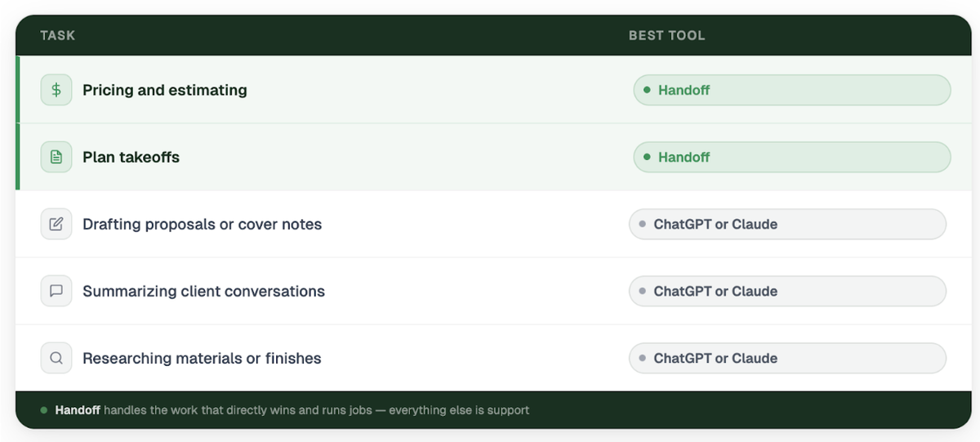The width and height of the screenshot is (980, 442).
Task: Choose ChatGPT or Claude pill for Drafting proposals
Action: point(787,224)
